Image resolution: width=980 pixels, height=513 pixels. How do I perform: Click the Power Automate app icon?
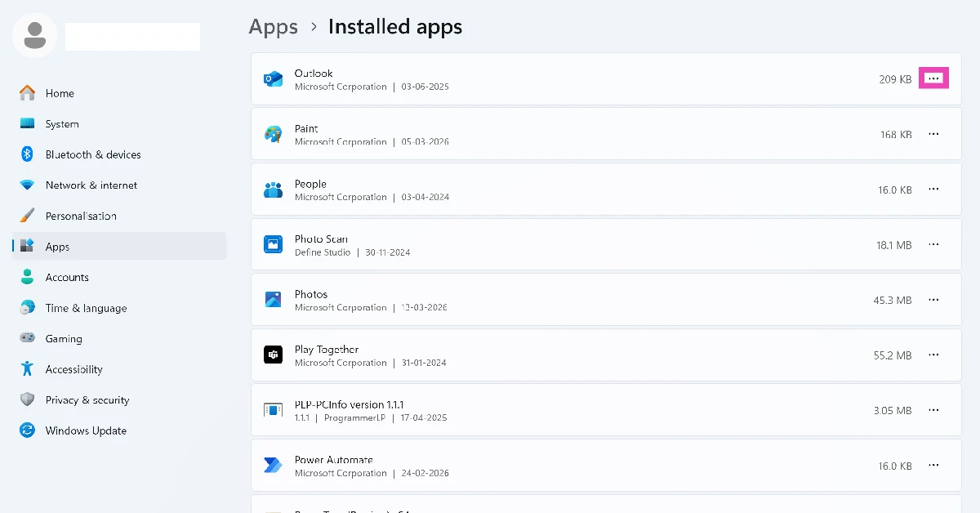point(273,466)
